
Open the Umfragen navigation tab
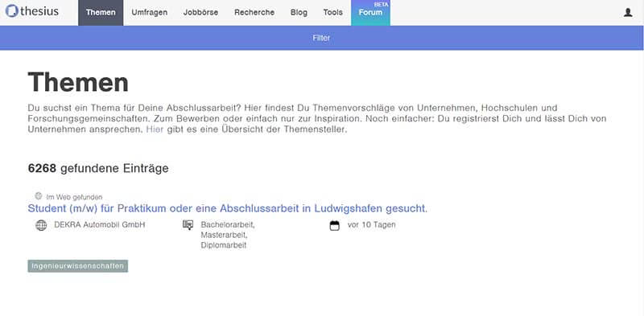point(150,13)
